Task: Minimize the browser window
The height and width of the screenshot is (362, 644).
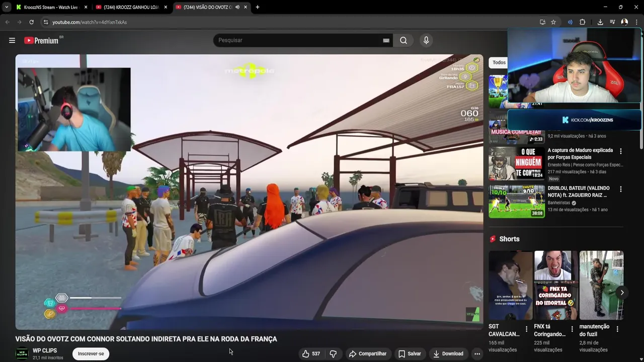Action: pyautogui.click(x=605, y=7)
